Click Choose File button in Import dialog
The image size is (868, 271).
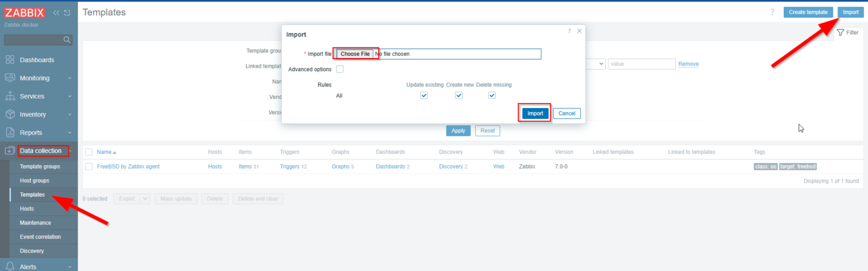click(x=355, y=54)
